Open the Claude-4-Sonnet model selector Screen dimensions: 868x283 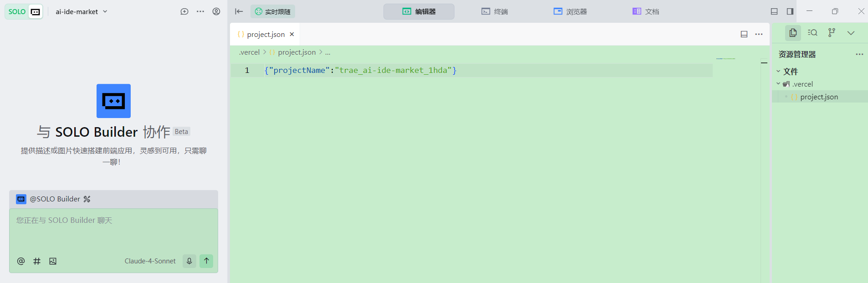click(150, 261)
